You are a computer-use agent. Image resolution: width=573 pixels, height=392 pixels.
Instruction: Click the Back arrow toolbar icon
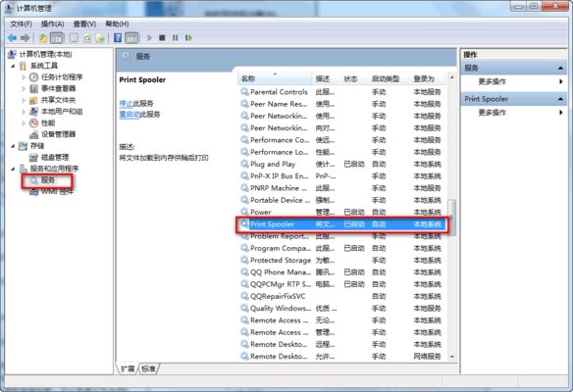point(13,37)
